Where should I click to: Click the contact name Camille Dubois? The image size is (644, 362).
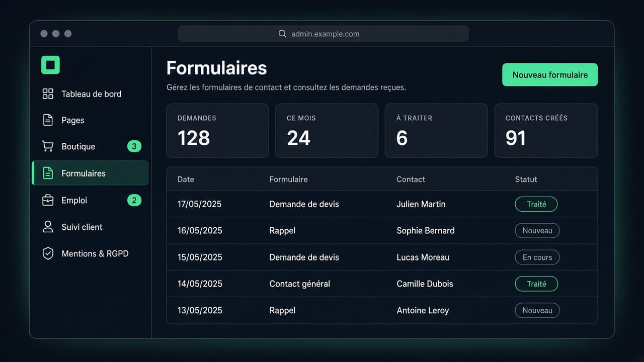tap(425, 284)
